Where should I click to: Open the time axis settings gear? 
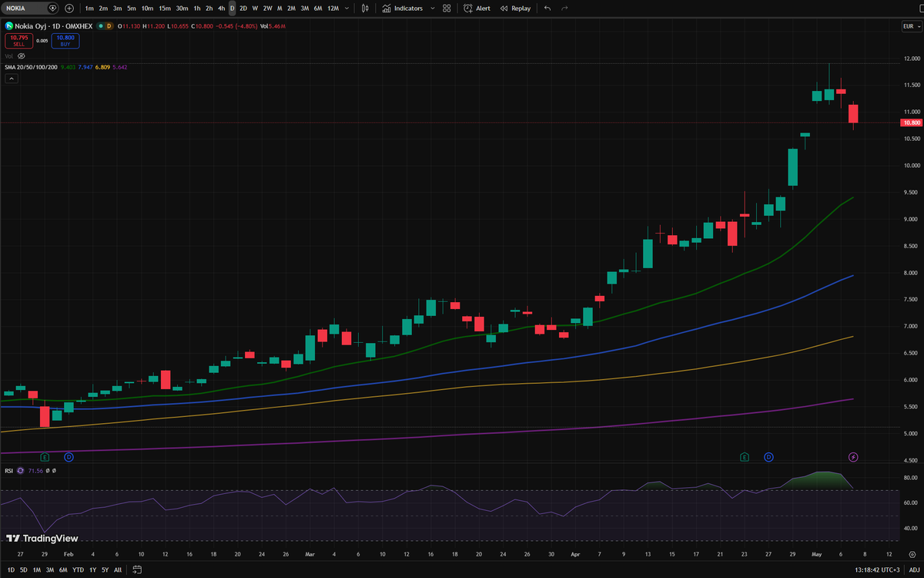[912, 554]
